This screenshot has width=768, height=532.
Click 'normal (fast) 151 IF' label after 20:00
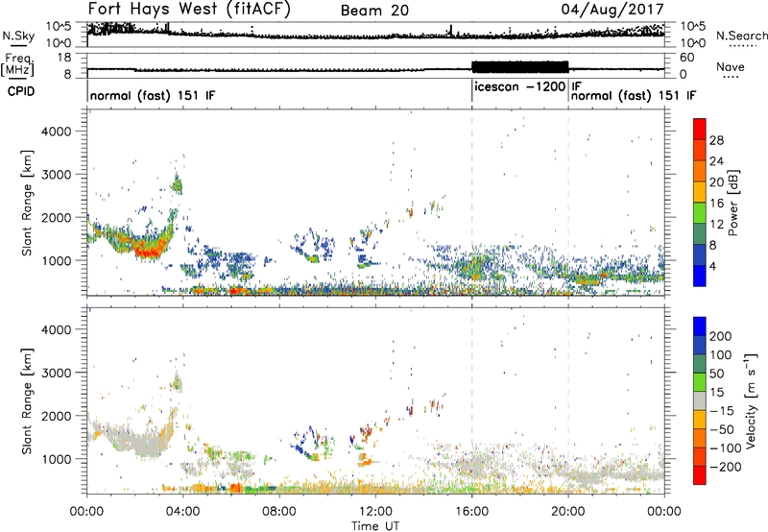coord(634,95)
